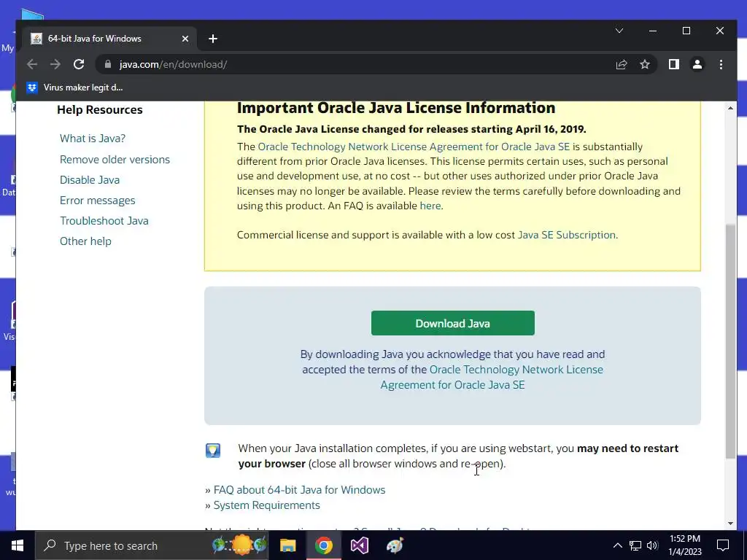747x560 pixels.
Task: Click the green Download Java button
Action: pyautogui.click(x=452, y=323)
